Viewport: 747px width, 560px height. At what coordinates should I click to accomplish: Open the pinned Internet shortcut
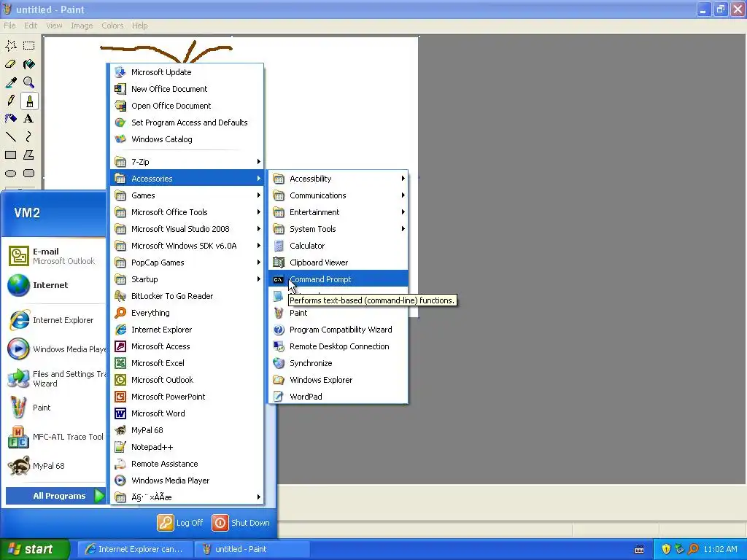(55, 285)
